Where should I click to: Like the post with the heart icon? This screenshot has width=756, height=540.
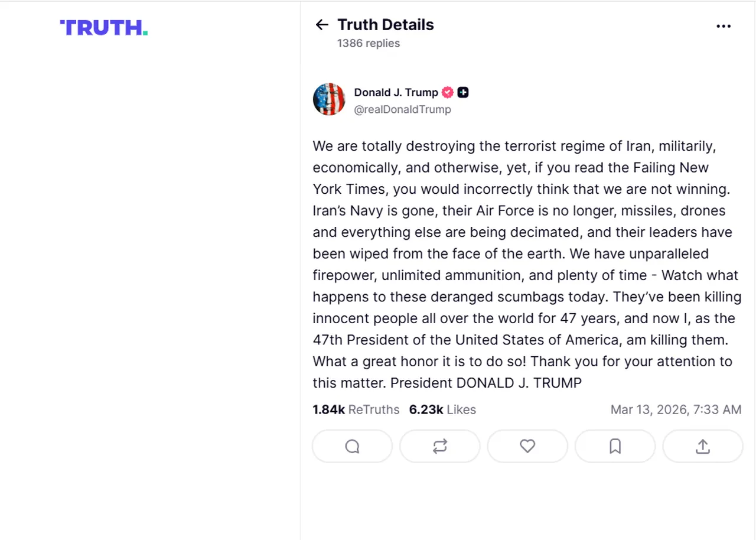[x=527, y=446]
